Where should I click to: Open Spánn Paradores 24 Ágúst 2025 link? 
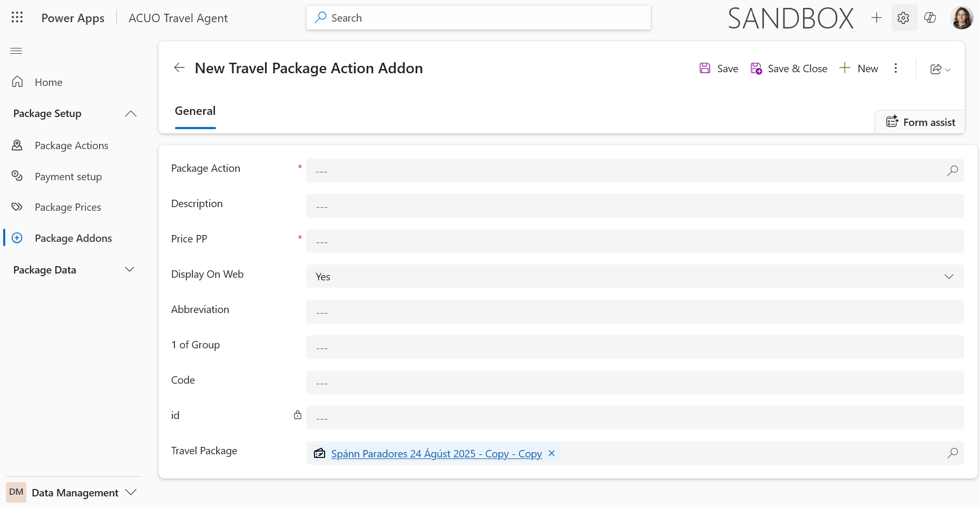click(x=436, y=454)
